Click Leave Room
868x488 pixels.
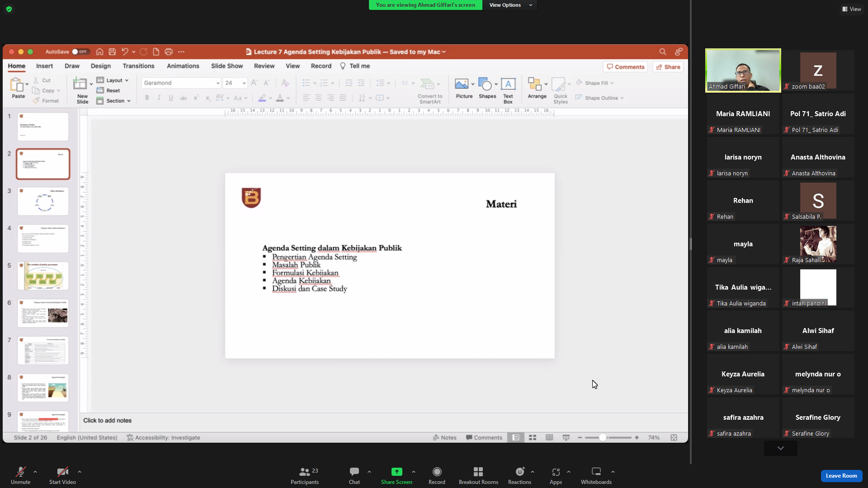click(x=841, y=476)
